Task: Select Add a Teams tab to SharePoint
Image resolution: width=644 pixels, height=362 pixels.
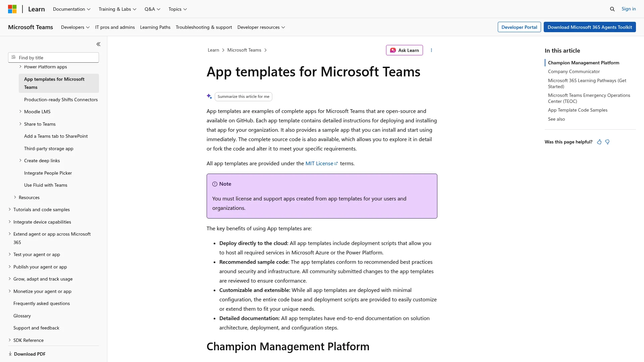Action: 56,136
